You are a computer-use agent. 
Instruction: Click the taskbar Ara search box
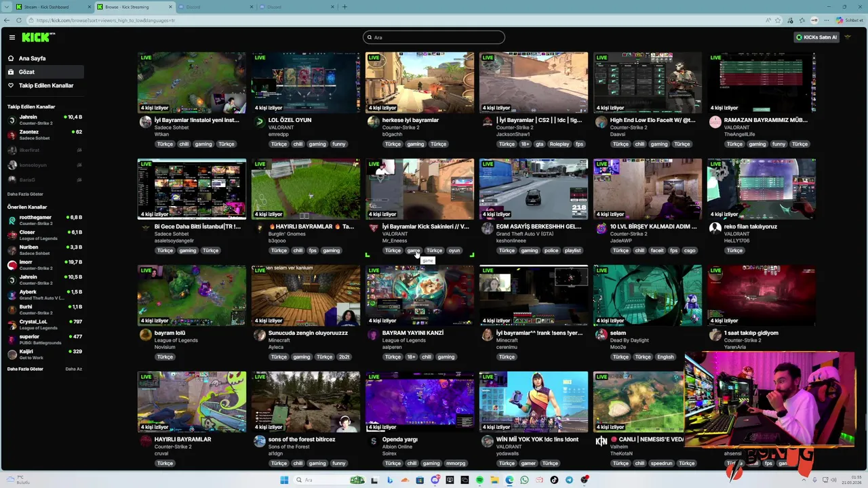(x=329, y=480)
